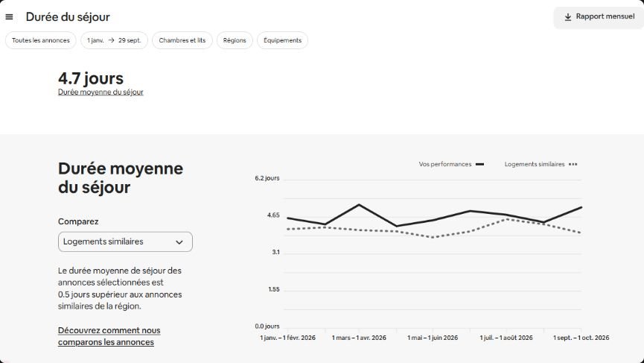Click the Durée moyenne du séjour section heading
644x363 pixels.
[121, 178]
